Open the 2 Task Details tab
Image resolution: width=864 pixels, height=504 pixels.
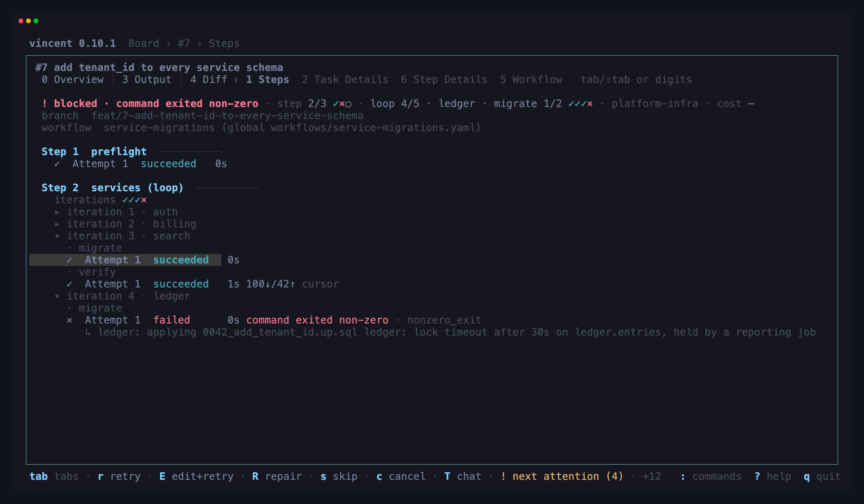[345, 80]
